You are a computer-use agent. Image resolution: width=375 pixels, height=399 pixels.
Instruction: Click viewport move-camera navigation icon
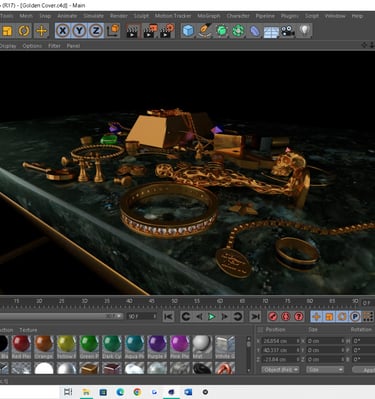pyautogui.click(x=364, y=45)
